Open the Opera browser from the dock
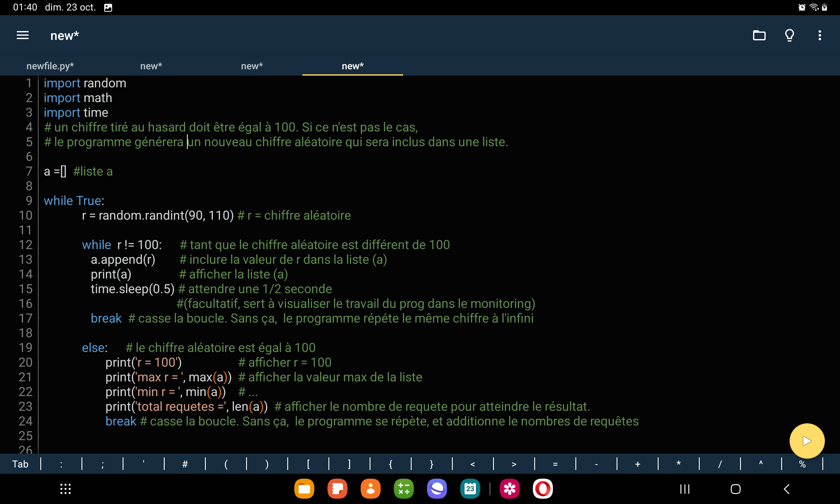The image size is (840, 504). tap(543, 489)
